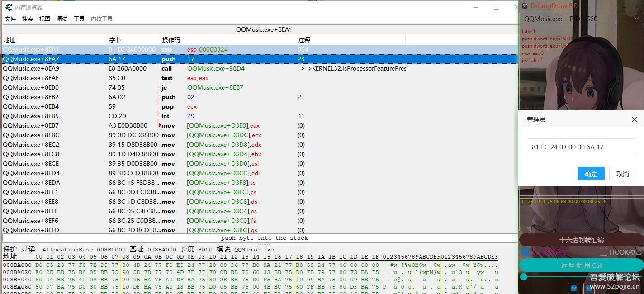Viewport: 644px width, 294px height.
Task: Open the 搜索 menu
Action: tap(28, 19)
